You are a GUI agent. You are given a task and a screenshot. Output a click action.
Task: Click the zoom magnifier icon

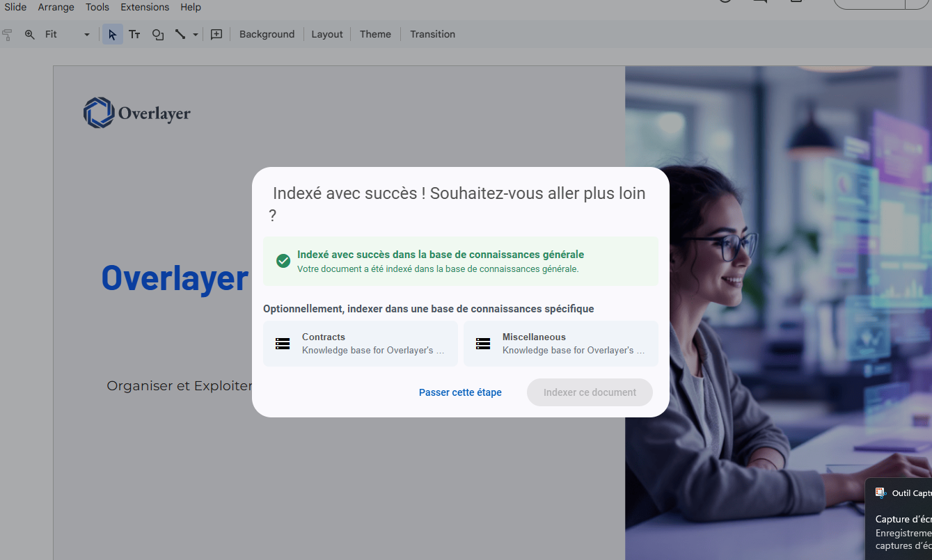[30, 34]
